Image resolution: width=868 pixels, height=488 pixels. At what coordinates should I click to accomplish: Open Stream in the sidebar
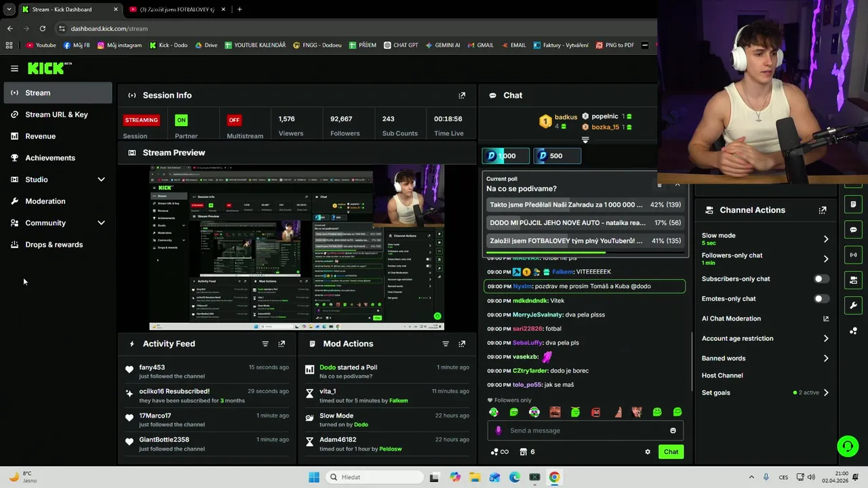pos(58,93)
